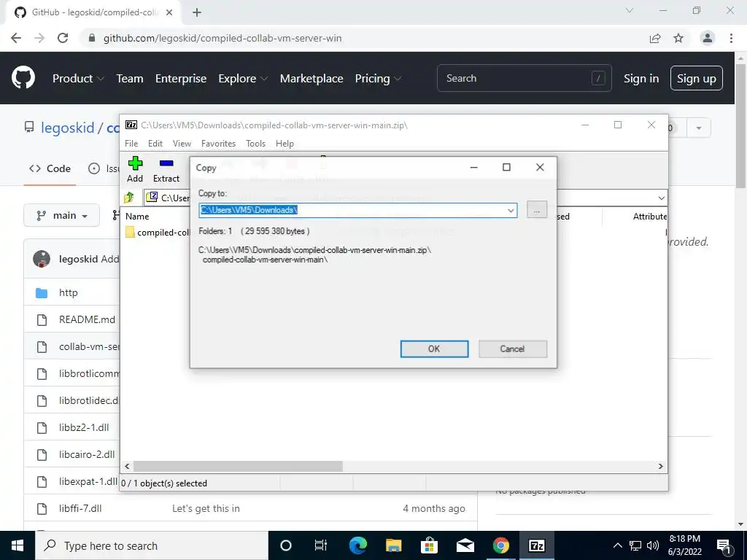Click the GitHub Search field
The width and height of the screenshot is (747, 560).
coord(524,78)
